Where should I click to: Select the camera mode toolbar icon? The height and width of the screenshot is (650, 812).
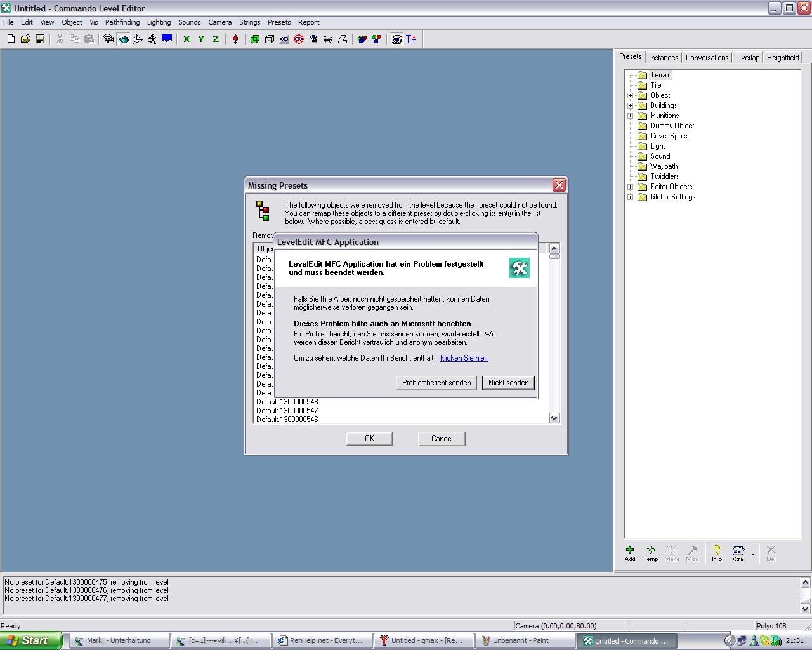108,39
